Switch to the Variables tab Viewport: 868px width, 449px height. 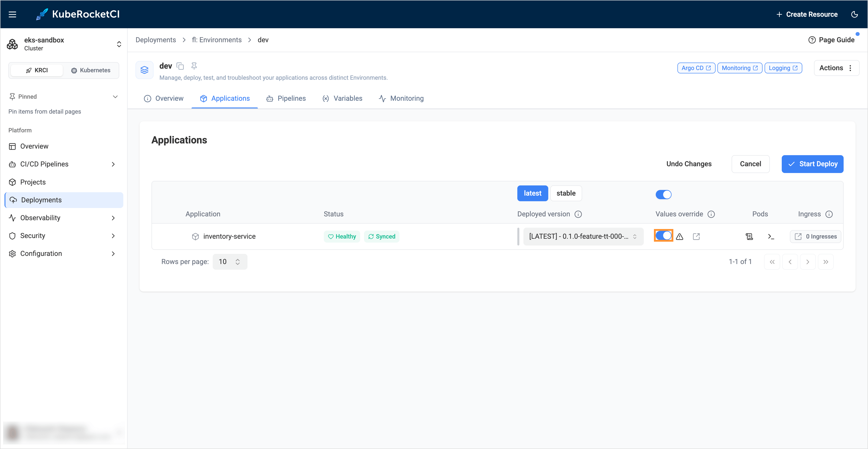pyautogui.click(x=342, y=98)
